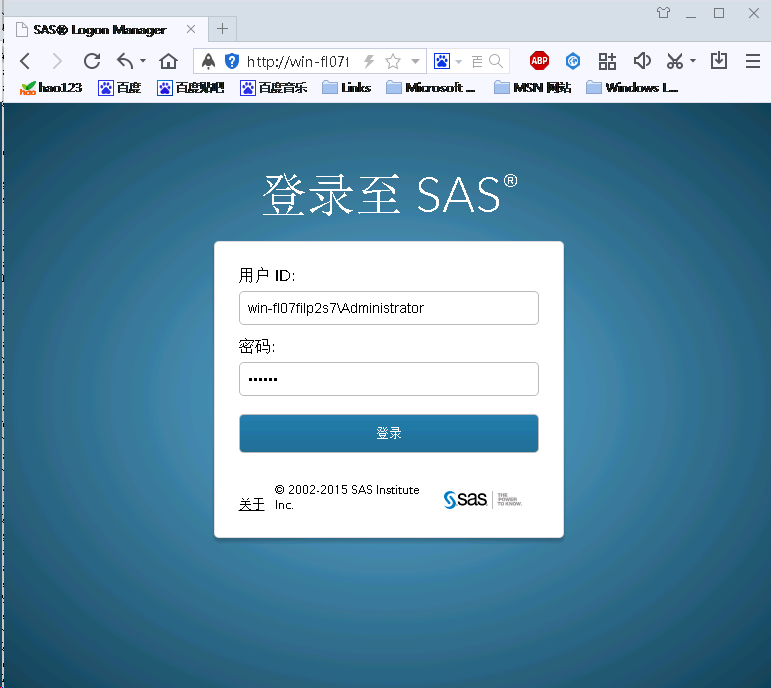
Task: Open the extensions grid icon
Action: [x=607, y=61]
